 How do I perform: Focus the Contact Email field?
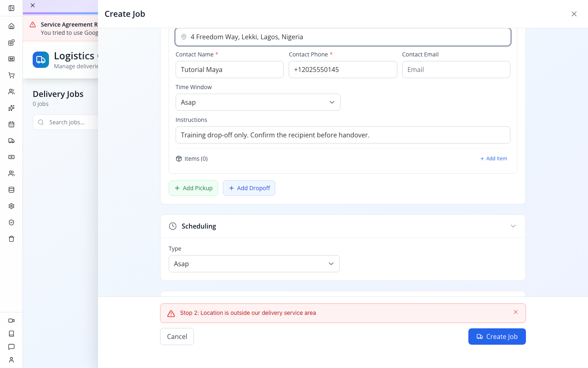456,70
